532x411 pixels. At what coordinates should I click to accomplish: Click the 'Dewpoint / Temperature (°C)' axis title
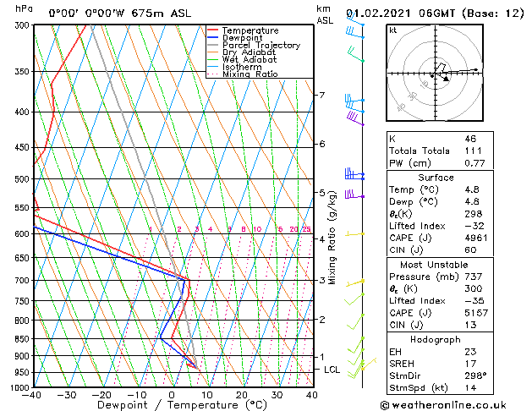click(182, 405)
